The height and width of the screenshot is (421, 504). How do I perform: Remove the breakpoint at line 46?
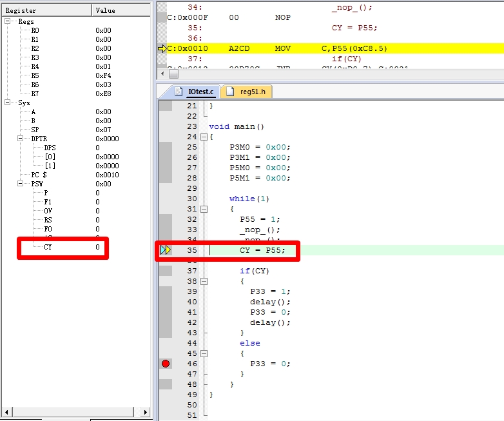click(166, 364)
